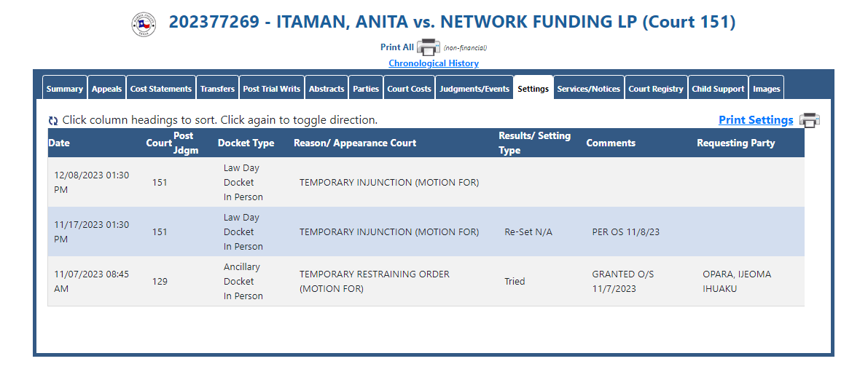Open the Appeals tab
868x388 pixels.
point(107,88)
